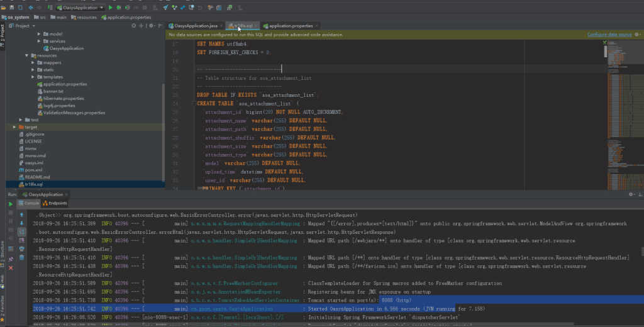Open the Favorites tool window tab on the left edge
The height and width of the screenshot is (327, 644).
[x=3, y=309]
